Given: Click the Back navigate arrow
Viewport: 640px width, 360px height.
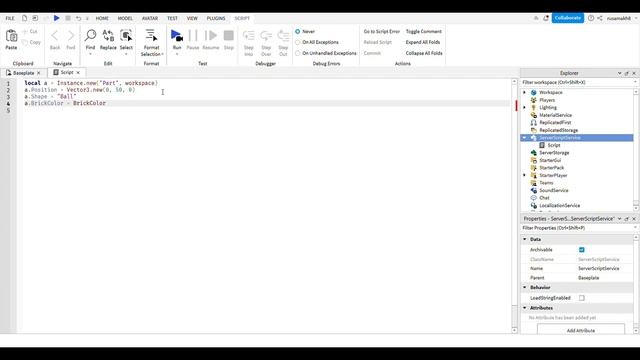Looking at the screenshot, I should [x=55, y=36].
